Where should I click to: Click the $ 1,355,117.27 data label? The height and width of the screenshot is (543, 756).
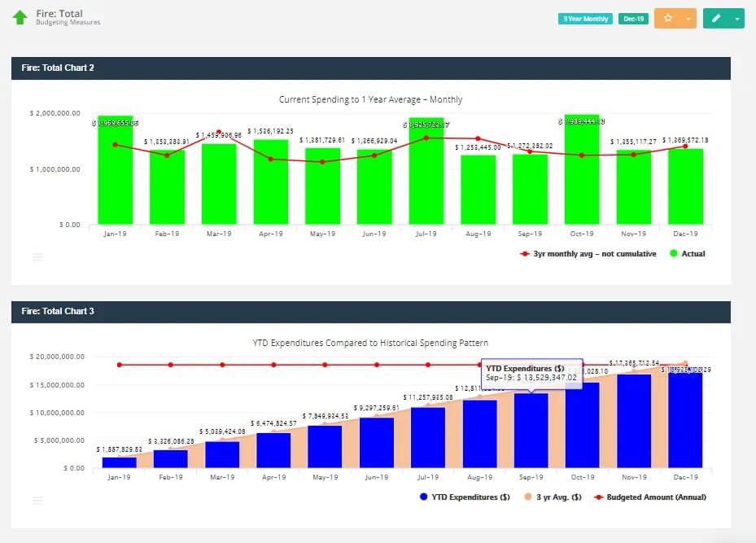[x=633, y=142]
